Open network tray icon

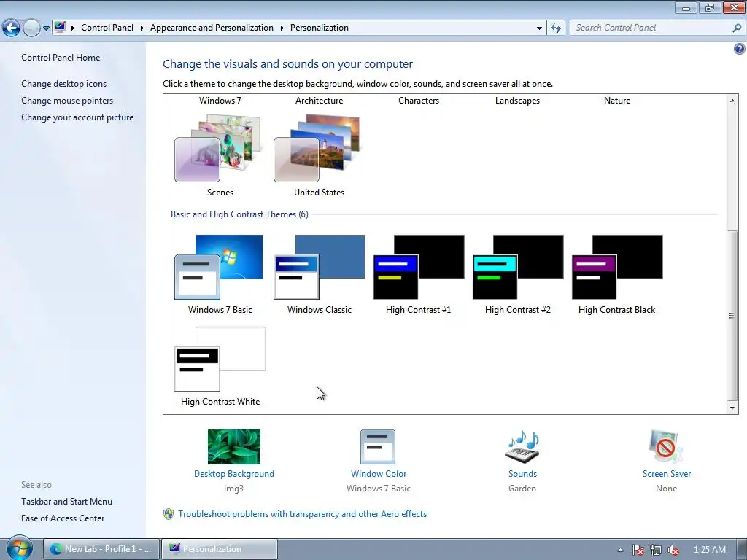pos(656,550)
